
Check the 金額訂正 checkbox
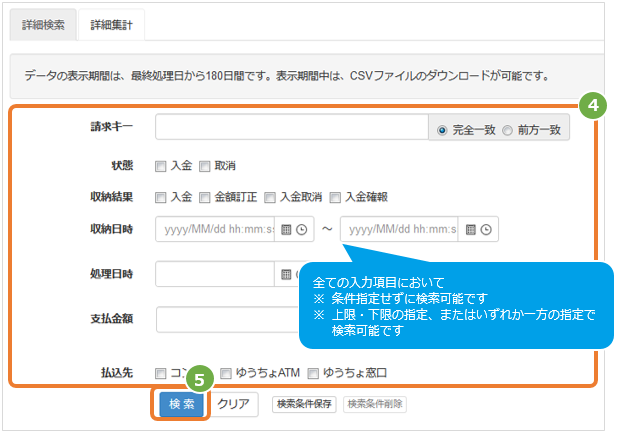205,197
